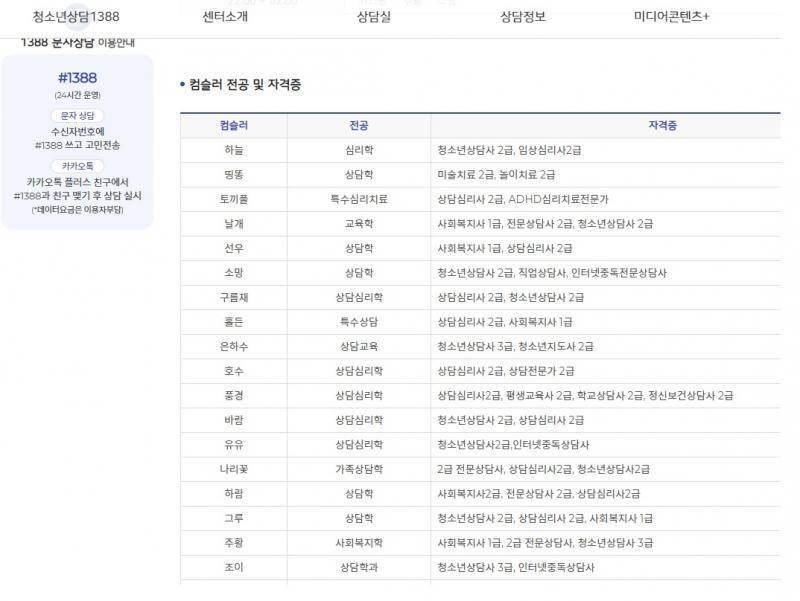Click 청소년지도사 2급 certification in 은하수 row

(x=556, y=346)
